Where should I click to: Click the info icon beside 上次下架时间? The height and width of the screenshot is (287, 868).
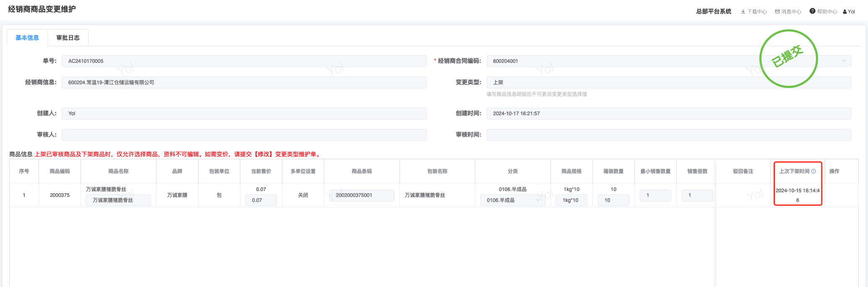click(x=813, y=171)
